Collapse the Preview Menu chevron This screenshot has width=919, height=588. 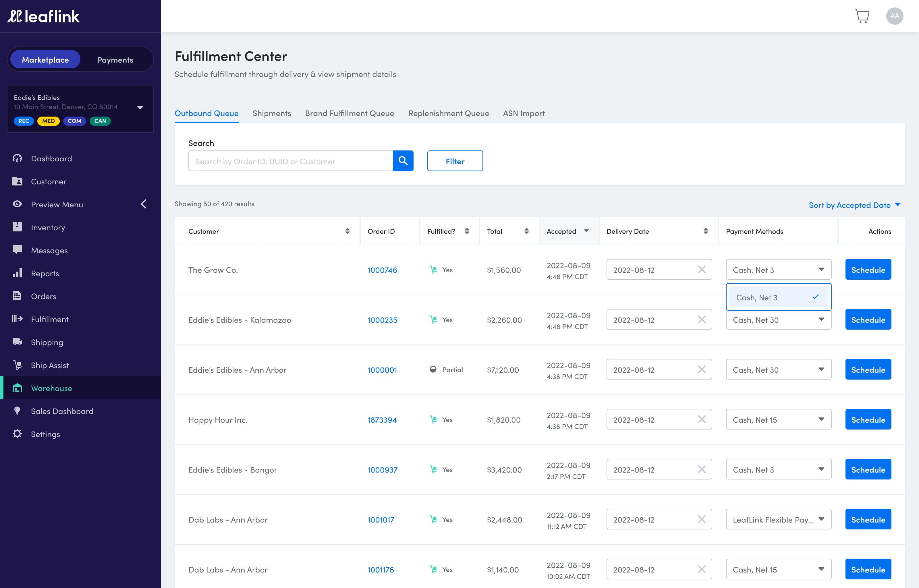point(144,204)
